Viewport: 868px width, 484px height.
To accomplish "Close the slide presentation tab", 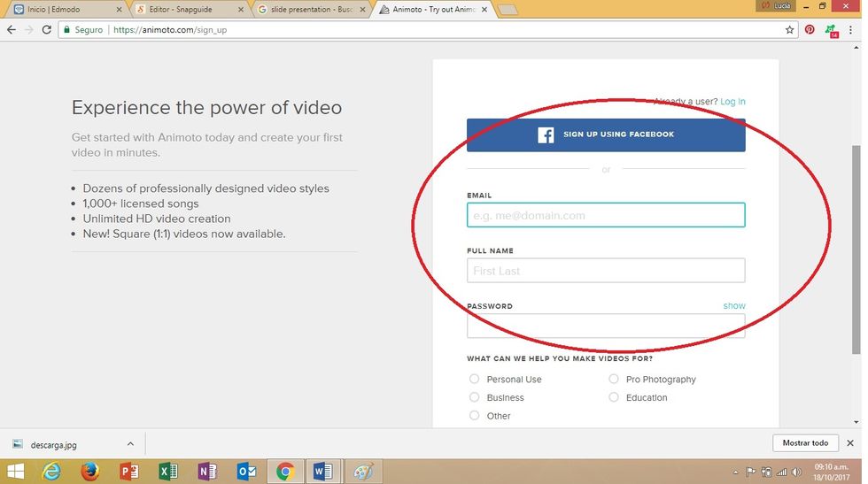I will tap(362, 10).
